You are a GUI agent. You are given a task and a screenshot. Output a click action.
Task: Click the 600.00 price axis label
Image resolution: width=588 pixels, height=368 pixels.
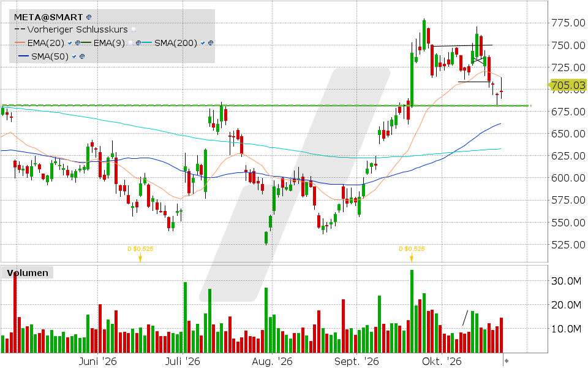pyautogui.click(x=568, y=178)
